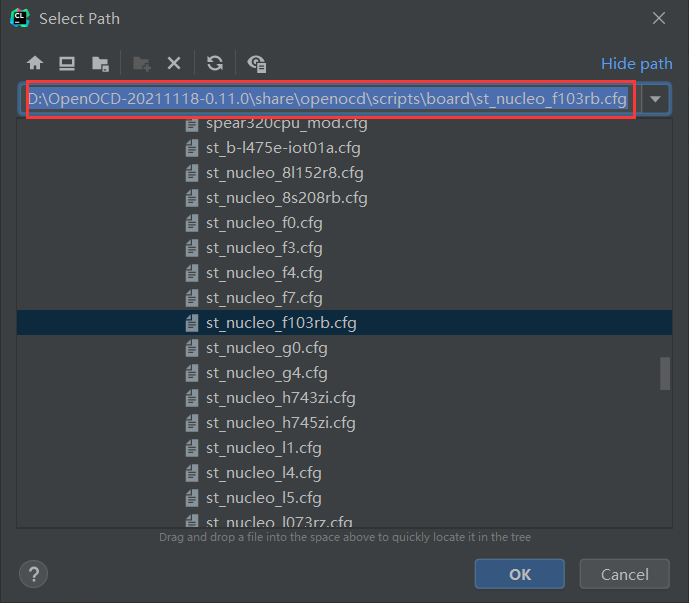
Task: Select spear320cpu_mod.cfg file
Action: click(286, 124)
